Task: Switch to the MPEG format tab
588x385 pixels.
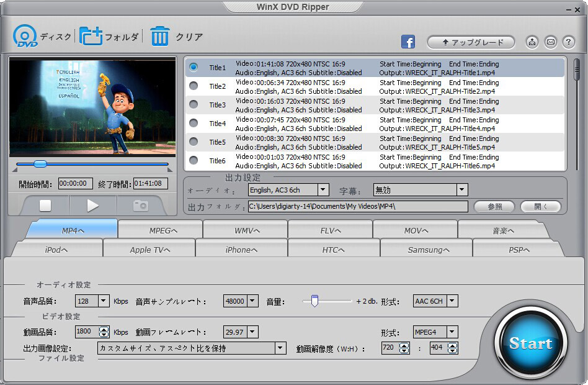Action: (163, 230)
